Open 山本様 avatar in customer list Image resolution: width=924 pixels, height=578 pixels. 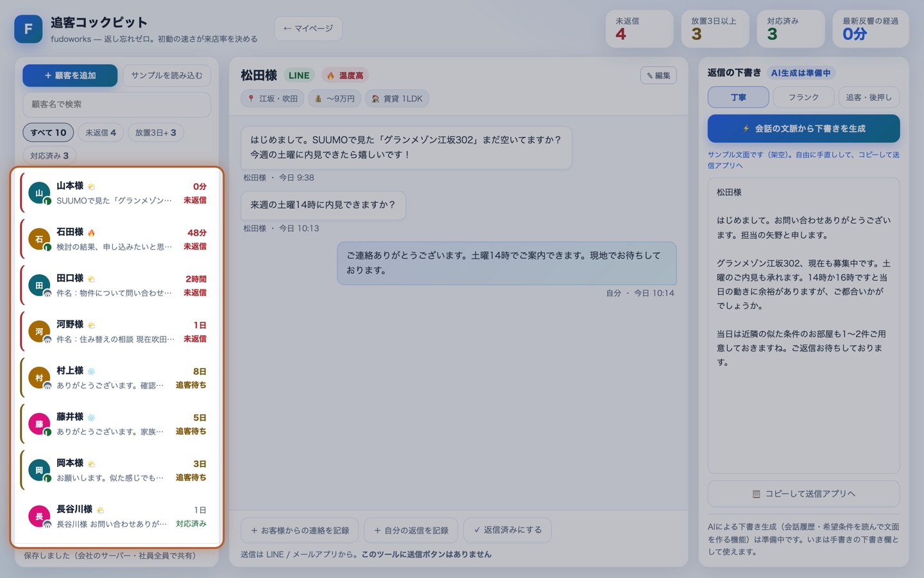click(39, 193)
